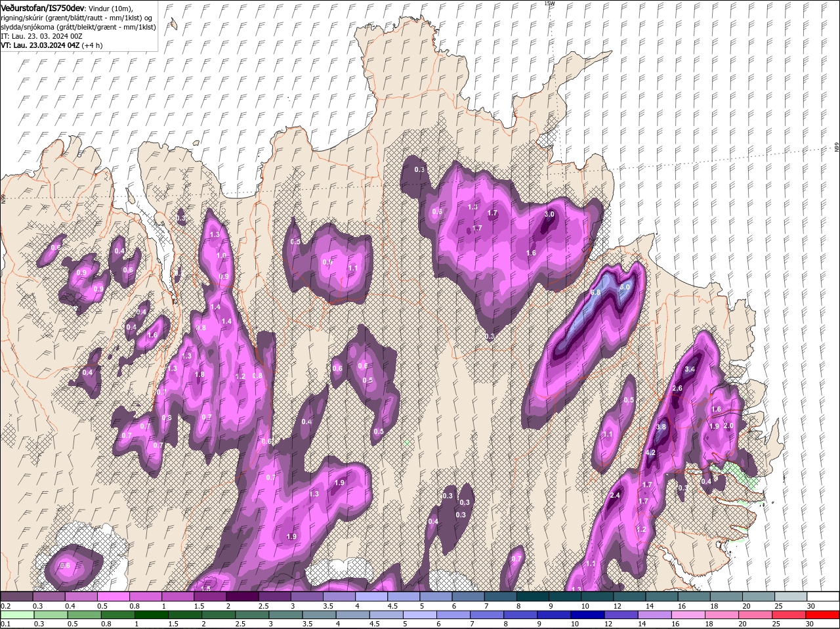Viewport: 840px width, 629px height.
Task: Select the 2.6 value label on the map
Action: click(x=678, y=389)
